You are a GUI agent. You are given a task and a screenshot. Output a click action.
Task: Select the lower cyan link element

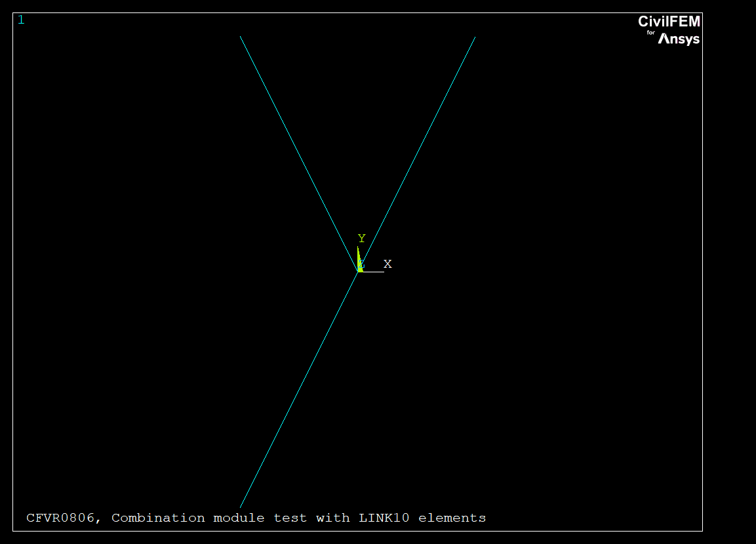(x=299, y=390)
